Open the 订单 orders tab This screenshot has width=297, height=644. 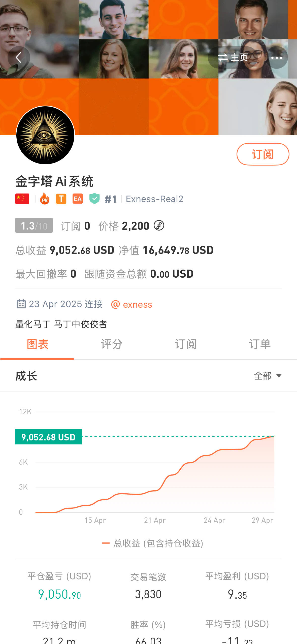pyautogui.click(x=260, y=344)
